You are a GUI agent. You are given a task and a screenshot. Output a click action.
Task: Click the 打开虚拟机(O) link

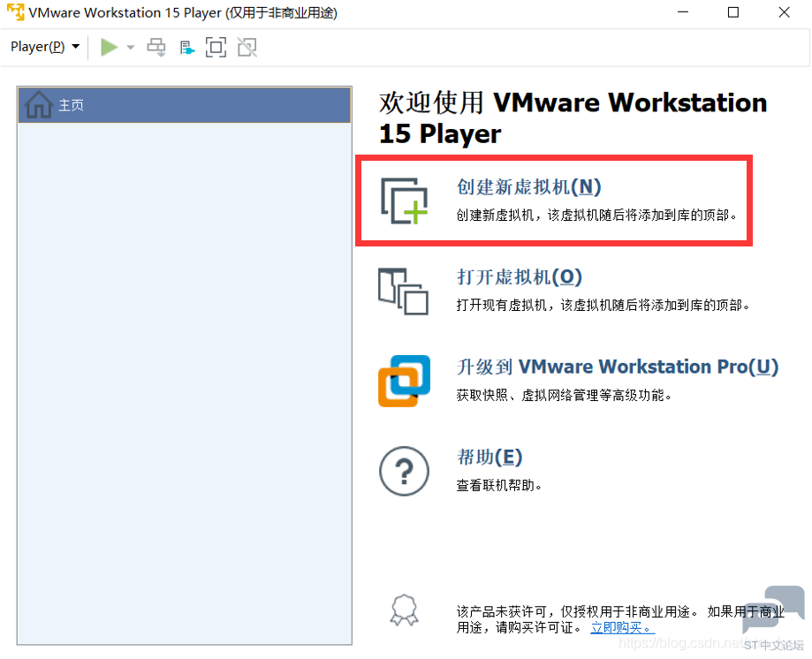pos(520,277)
